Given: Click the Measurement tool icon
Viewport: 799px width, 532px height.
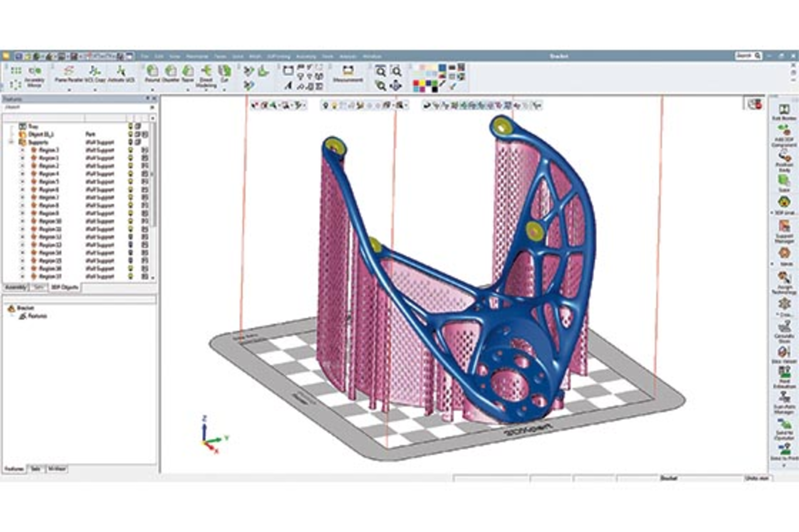Looking at the screenshot, I should point(348,71).
